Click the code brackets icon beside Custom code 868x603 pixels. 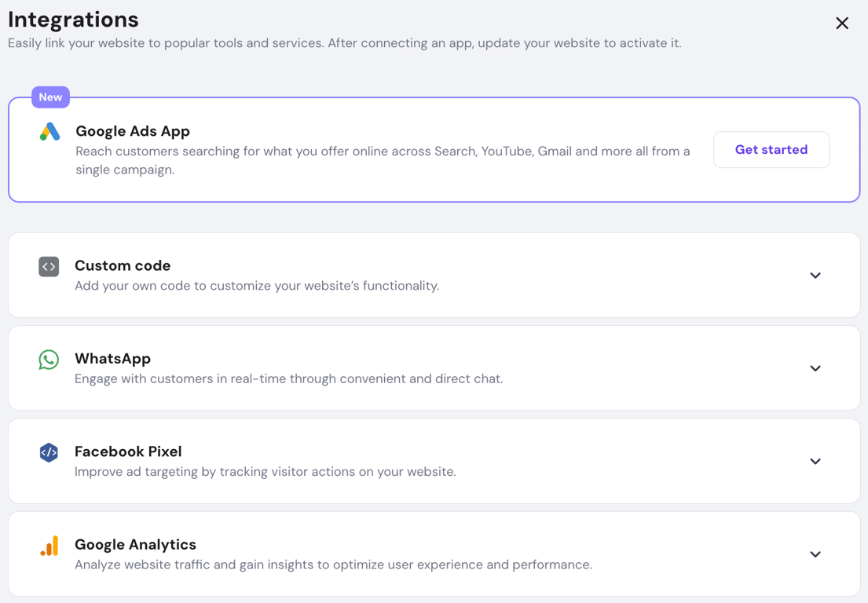click(48, 266)
